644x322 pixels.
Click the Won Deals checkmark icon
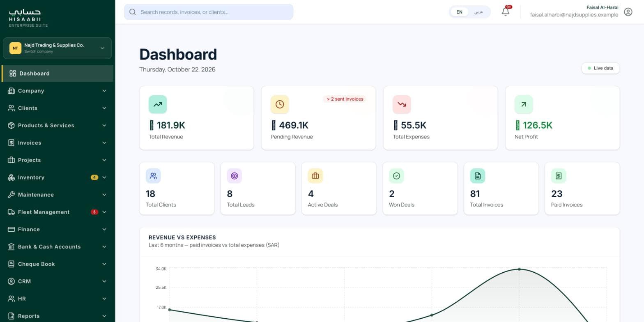(396, 176)
